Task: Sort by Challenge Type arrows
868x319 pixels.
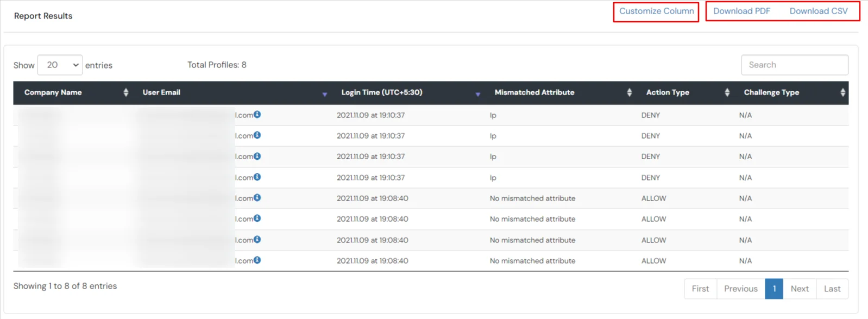Action: (x=843, y=92)
